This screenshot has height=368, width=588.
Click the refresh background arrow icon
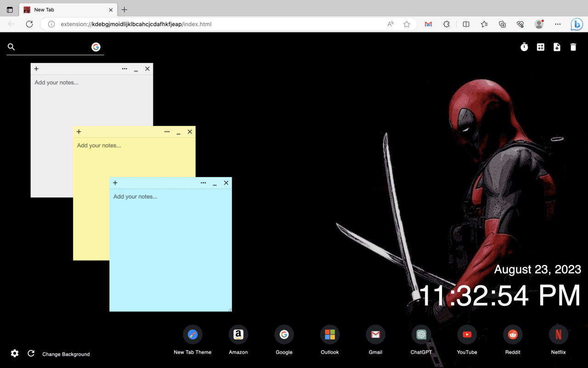point(31,353)
